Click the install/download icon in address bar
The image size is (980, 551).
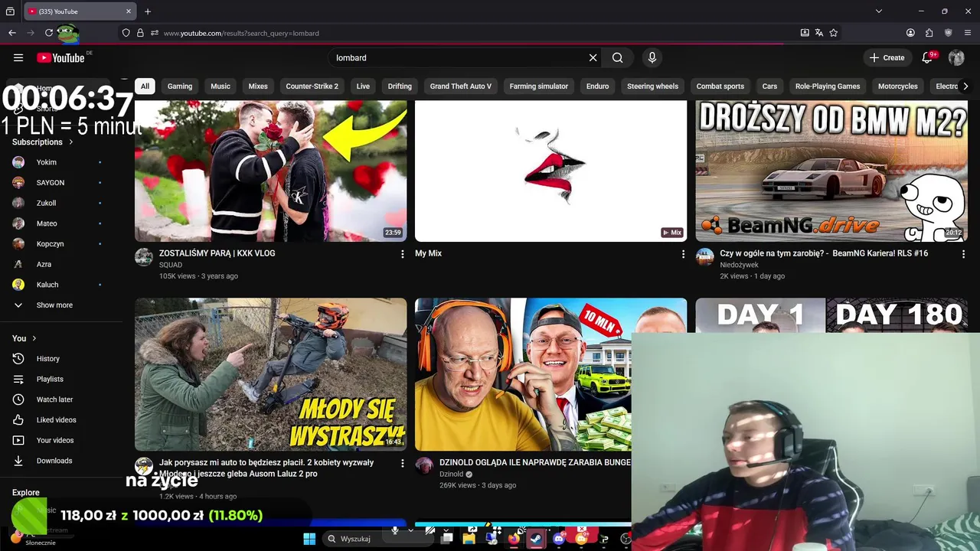(805, 33)
